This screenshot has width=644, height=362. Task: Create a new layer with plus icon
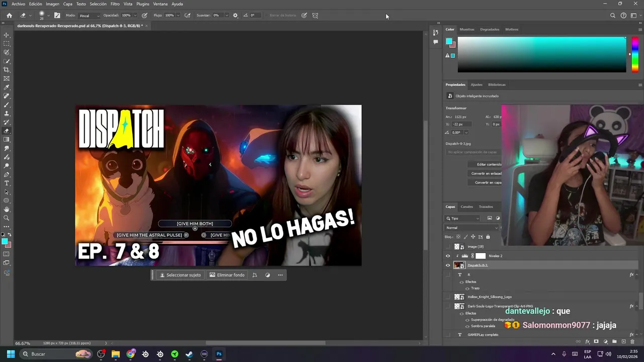pyautogui.click(x=623, y=342)
